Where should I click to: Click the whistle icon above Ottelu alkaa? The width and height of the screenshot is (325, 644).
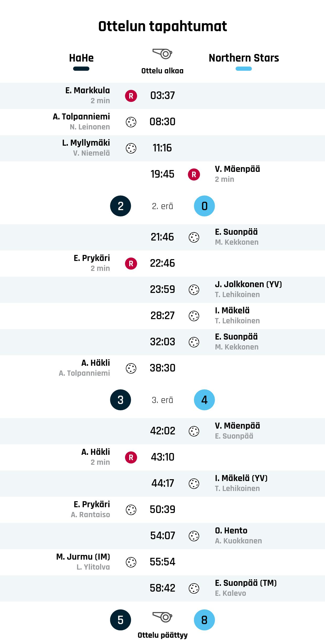(x=162, y=54)
